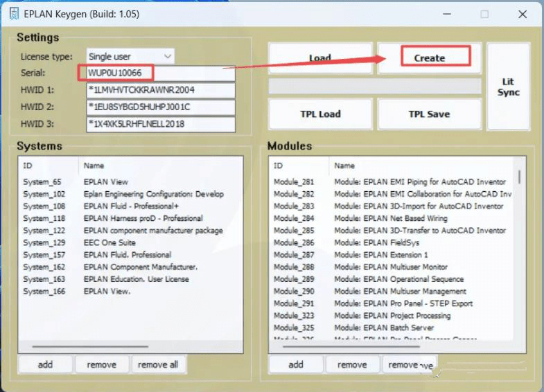Select System_129 EEC One Suite row
This screenshot has width=544, height=392.
(x=130, y=242)
